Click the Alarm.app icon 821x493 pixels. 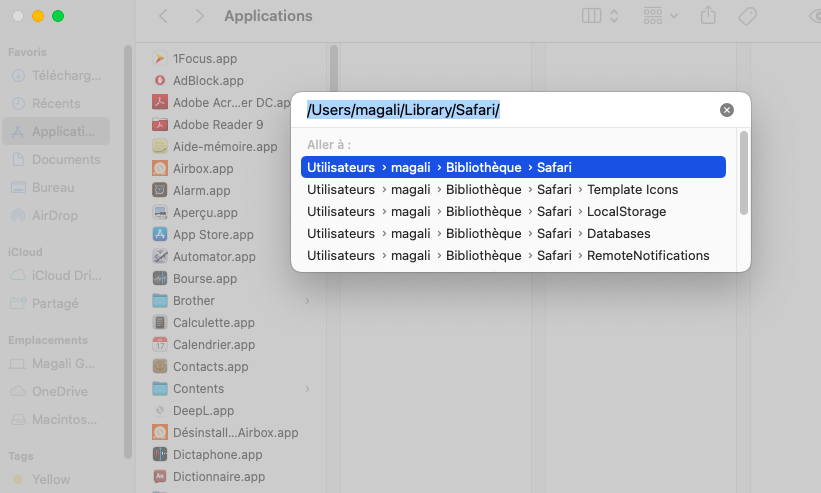(160, 190)
